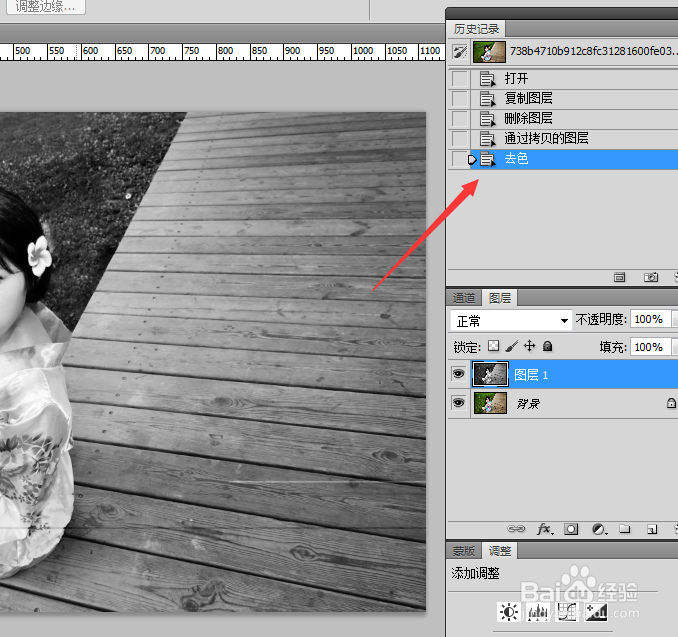Add Brightness/Contrast adjustment
The height and width of the screenshot is (637, 678).
click(508, 612)
